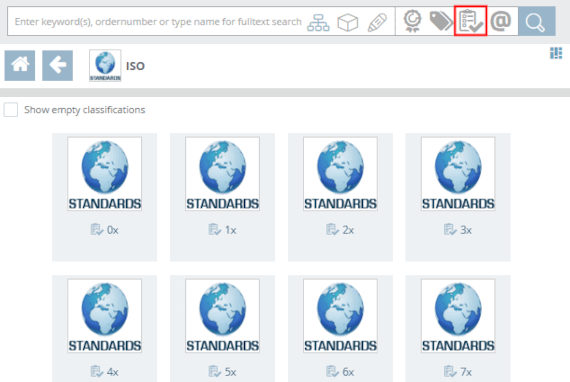Viewport: 570px width, 382px height.
Task: Select the '7x' classification label
Action: point(466,372)
